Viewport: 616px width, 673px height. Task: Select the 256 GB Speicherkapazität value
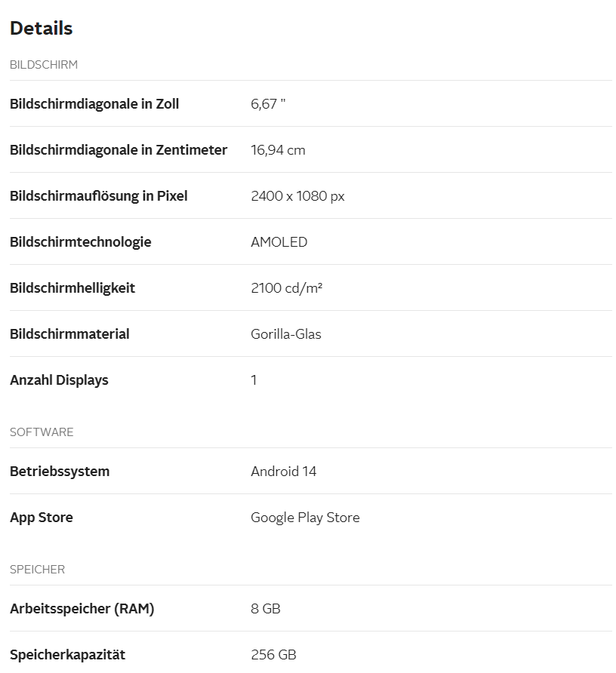pos(273,655)
